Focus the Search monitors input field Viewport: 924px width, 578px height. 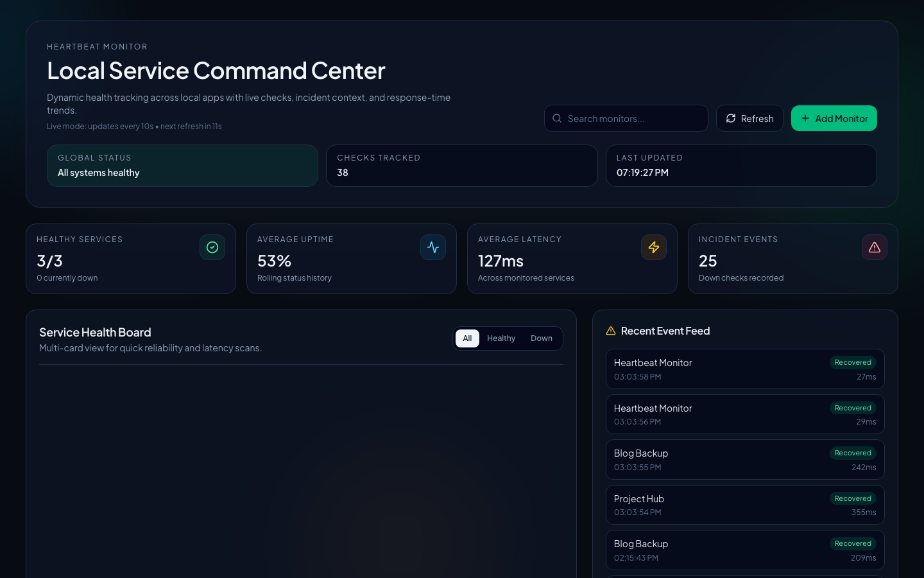point(632,118)
